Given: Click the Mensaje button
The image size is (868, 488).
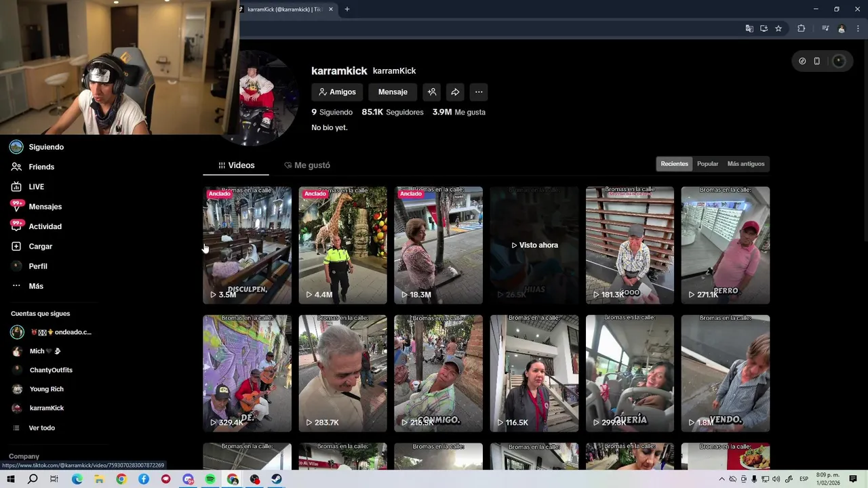Looking at the screenshot, I should 393,92.
